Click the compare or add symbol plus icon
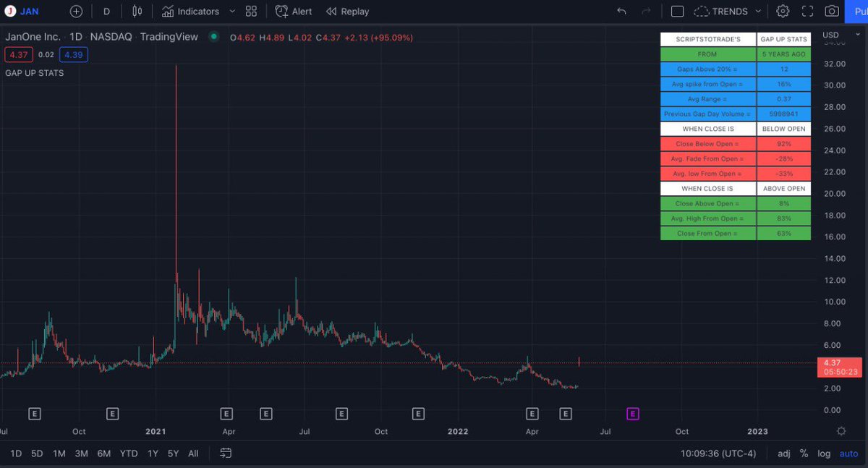The image size is (868, 468). click(x=76, y=12)
